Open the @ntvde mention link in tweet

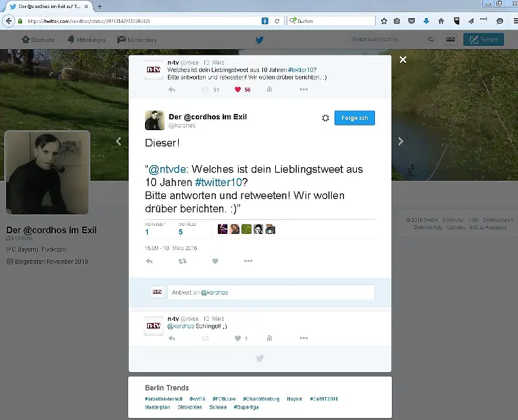pyautogui.click(x=167, y=169)
